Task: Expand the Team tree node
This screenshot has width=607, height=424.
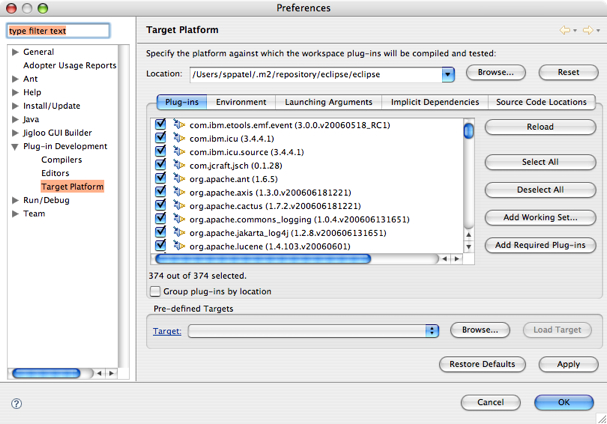Action: click(x=15, y=214)
